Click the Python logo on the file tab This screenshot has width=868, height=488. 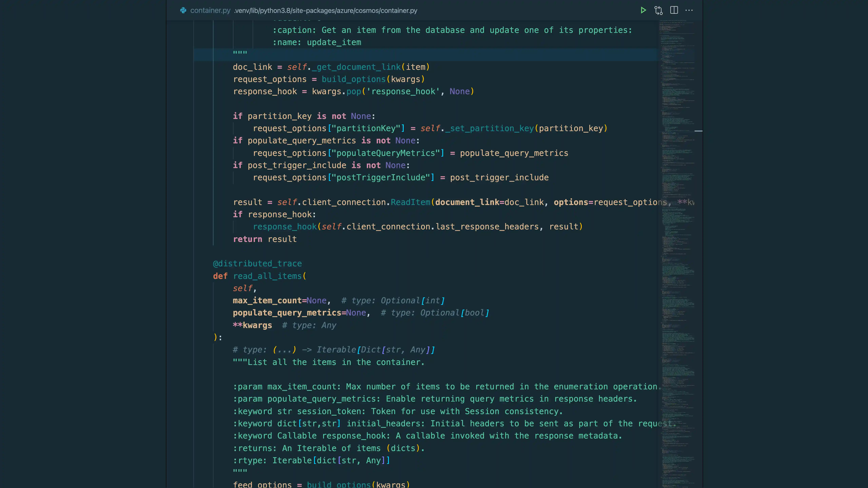click(x=183, y=11)
